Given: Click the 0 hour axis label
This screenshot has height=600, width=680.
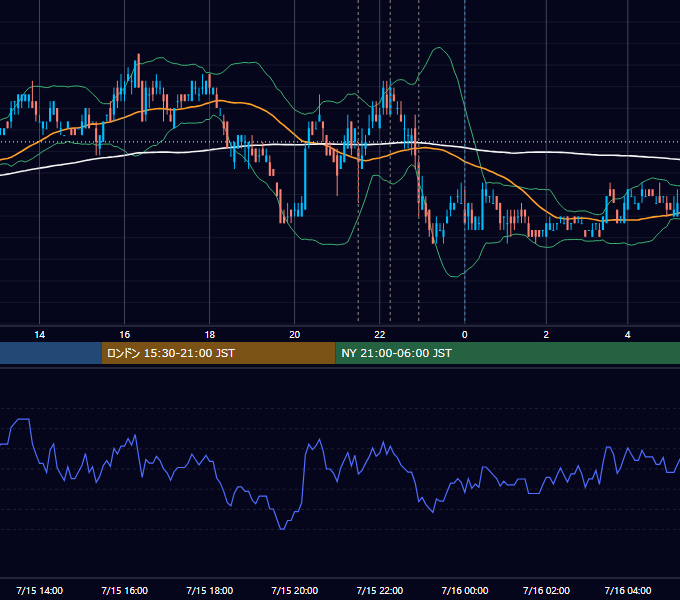Looking at the screenshot, I should tap(464, 335).
